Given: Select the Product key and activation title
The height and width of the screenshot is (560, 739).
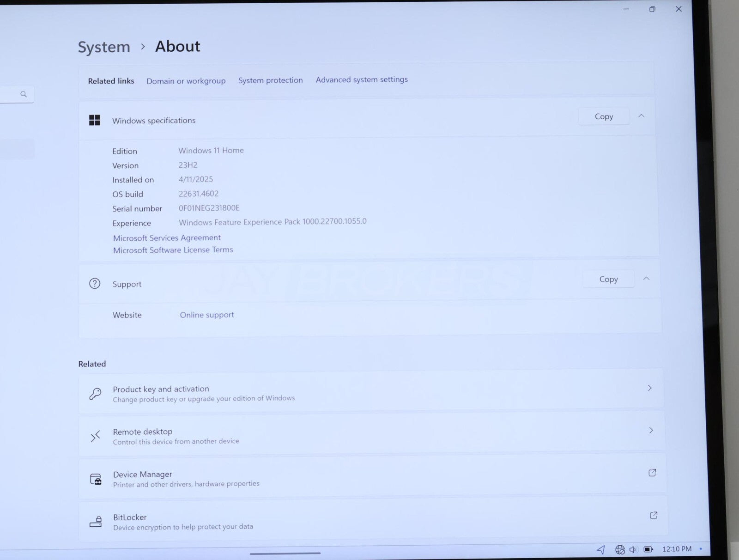Looking at the screenshot, I should click(x=161, y=389).
